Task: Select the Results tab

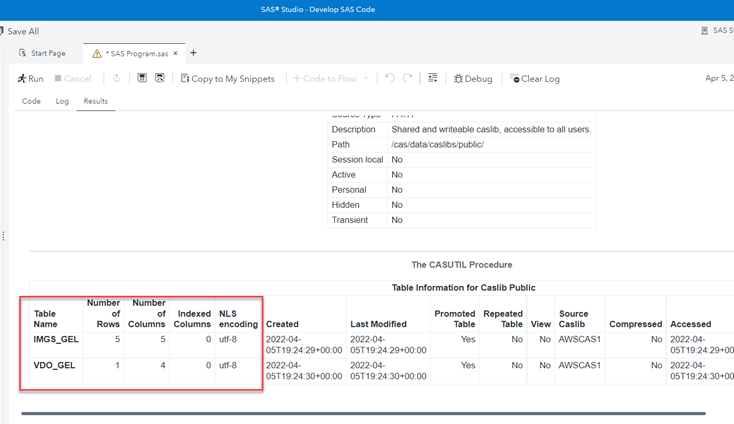Action: point(96,101)
